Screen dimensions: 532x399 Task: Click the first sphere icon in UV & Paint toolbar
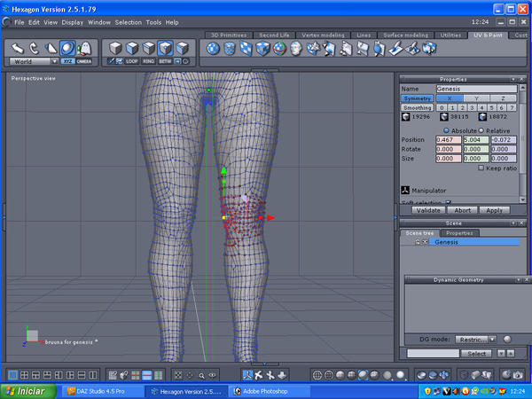pos(212,47)
